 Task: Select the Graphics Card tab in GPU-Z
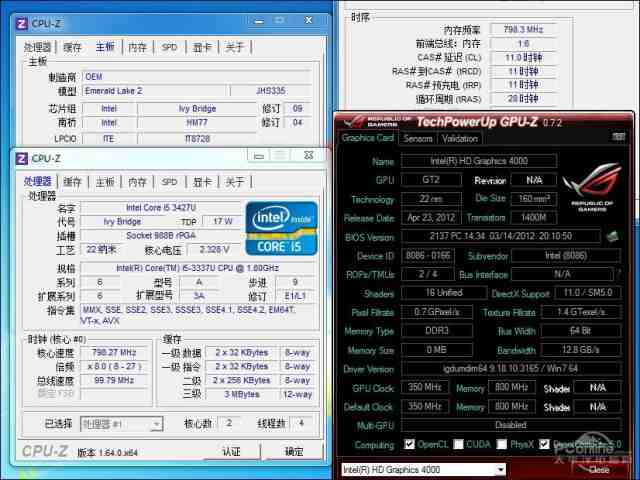tap(367, 138)
